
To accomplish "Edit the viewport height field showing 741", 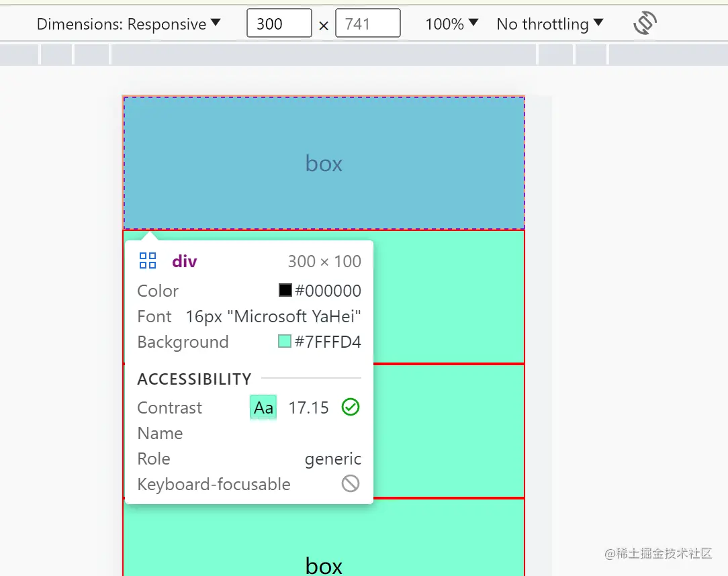I will point(368,23).
